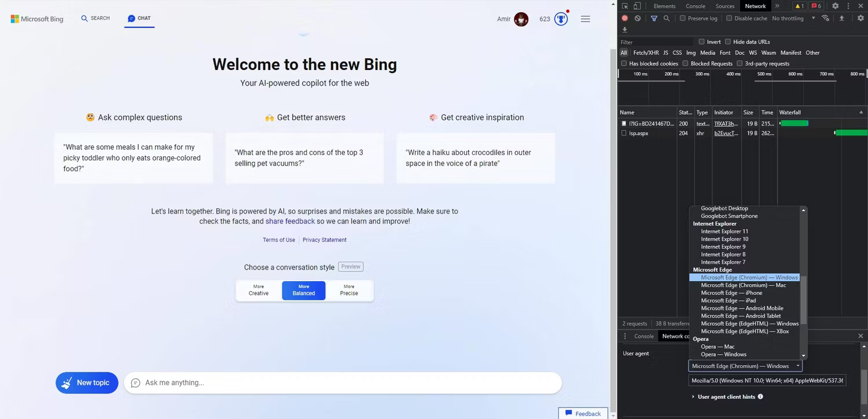This screenshot has width=868, height=419.
Task: Open DevTools main settings gear
Action: [x=835, y=6]
